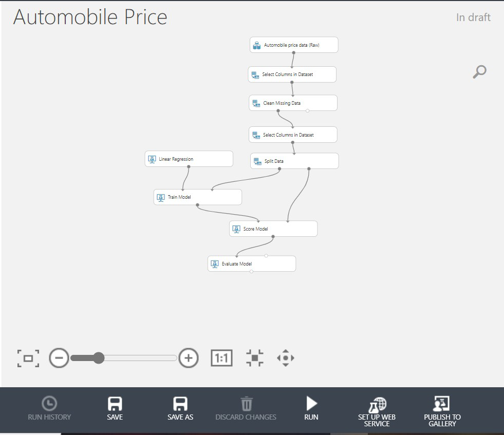The width and height of the screenshot is (504, 435).
Task: Select the Evaluate Model module
Action: coord(251,264)
